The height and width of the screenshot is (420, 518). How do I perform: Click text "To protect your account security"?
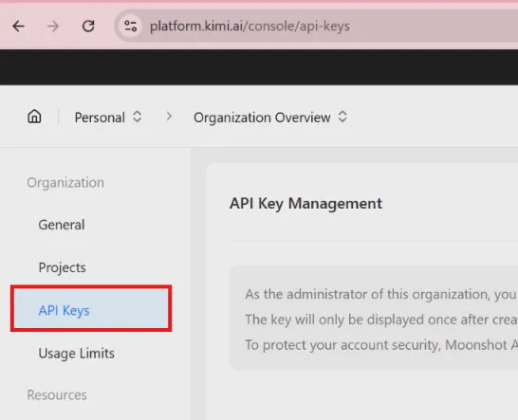coord(342,345)
